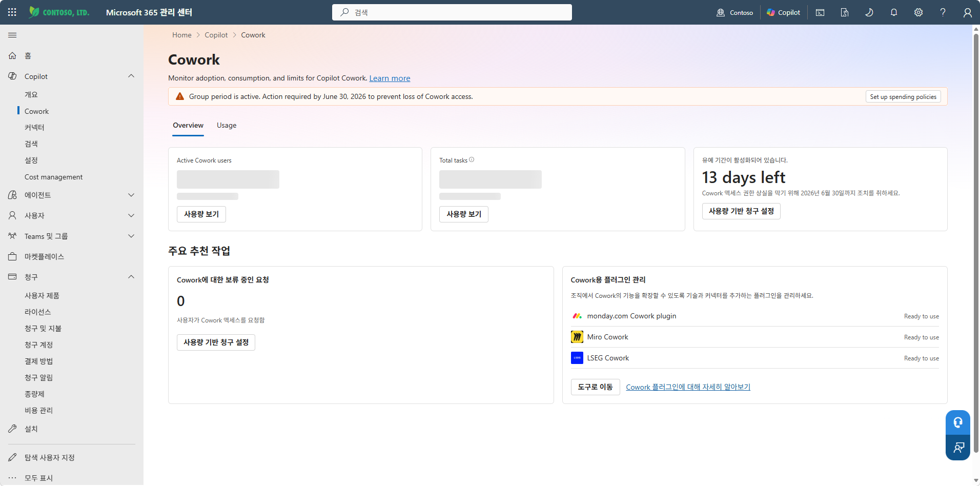Select the Contoso organization switcher
Viewport: 980px width, 486px height.
735,12
